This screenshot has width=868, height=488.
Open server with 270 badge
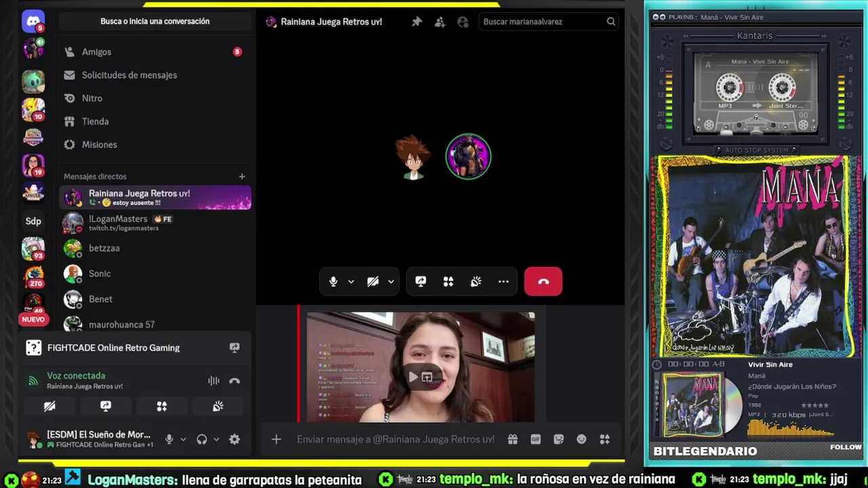[33, 277]
